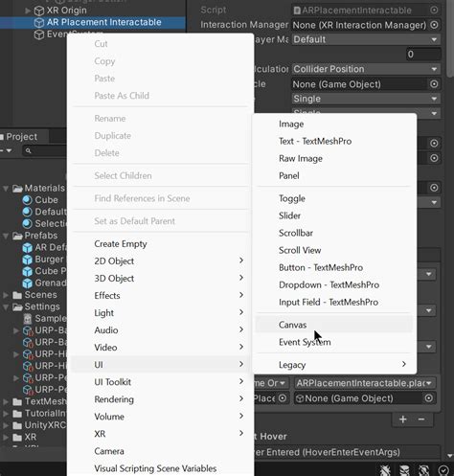Click the project search input field
The height and width of the screenshot is (476, 454).
(x=45, y=150)
